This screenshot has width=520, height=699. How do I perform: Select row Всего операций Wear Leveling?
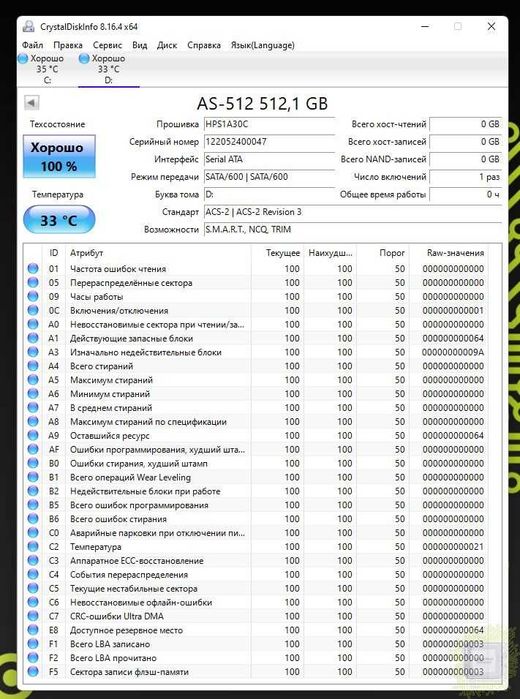click(x=256, y=477)
